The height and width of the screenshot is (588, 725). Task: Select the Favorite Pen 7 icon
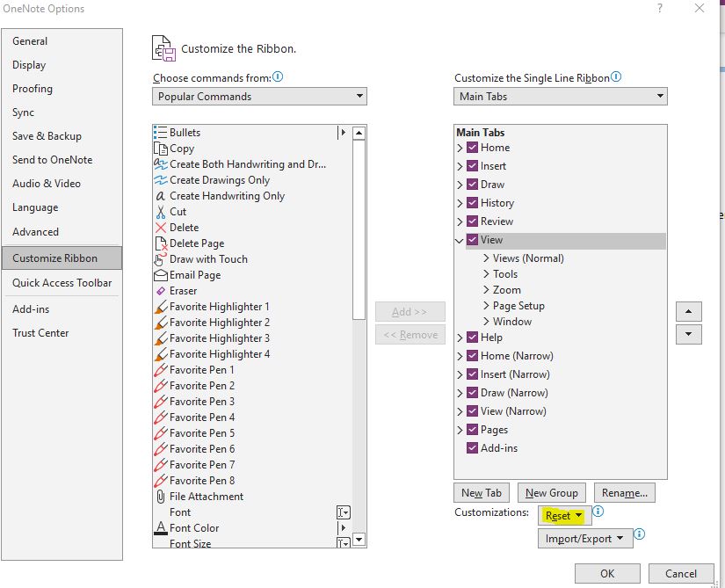pos(161,465)
